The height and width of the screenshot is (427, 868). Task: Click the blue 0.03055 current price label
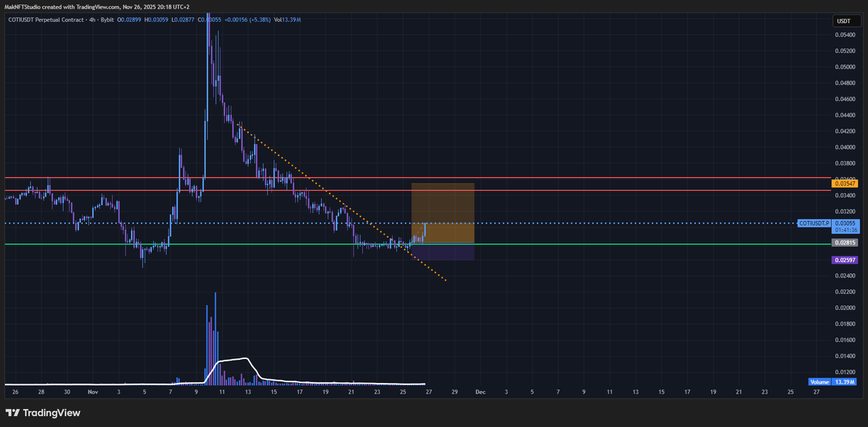845,223
